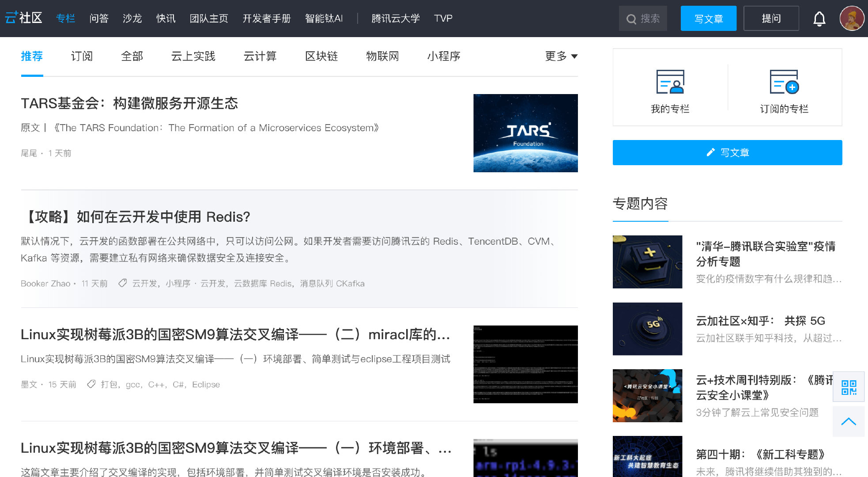The height and width of the screenshot is (477, 868).
Task: Open the user avatar profile picture
Action: [852, 18]
